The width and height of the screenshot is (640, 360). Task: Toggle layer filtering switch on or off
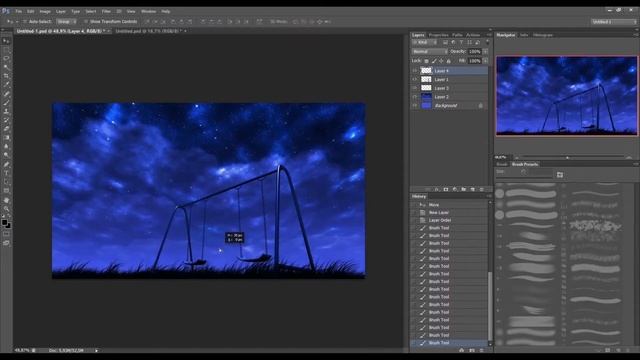[x=487, y=42]
